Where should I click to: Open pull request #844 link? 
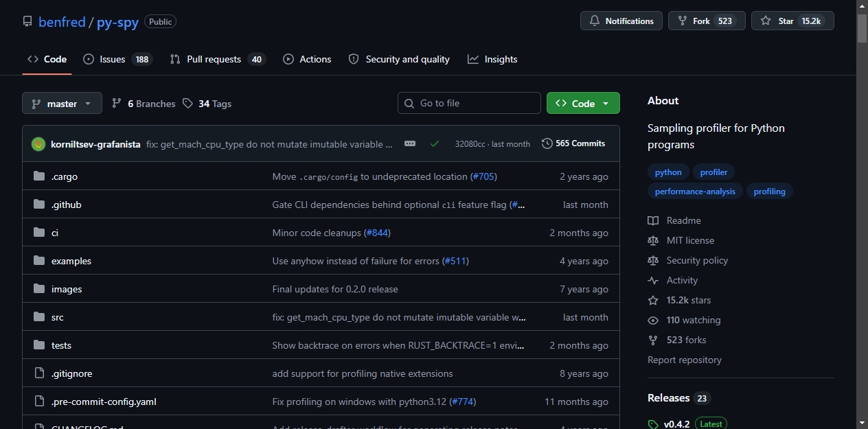[x=378, y=233]
